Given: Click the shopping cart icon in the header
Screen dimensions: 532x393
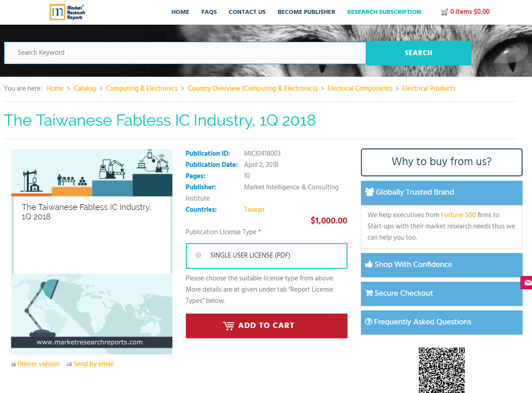Looking at the screenshot, I should point(444,12).
